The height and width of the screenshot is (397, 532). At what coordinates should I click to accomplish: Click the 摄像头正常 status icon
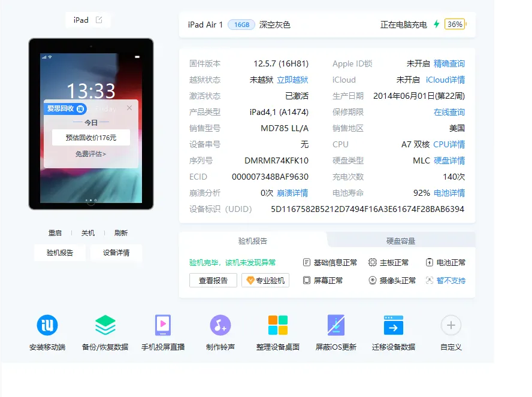tap(373, 280)
